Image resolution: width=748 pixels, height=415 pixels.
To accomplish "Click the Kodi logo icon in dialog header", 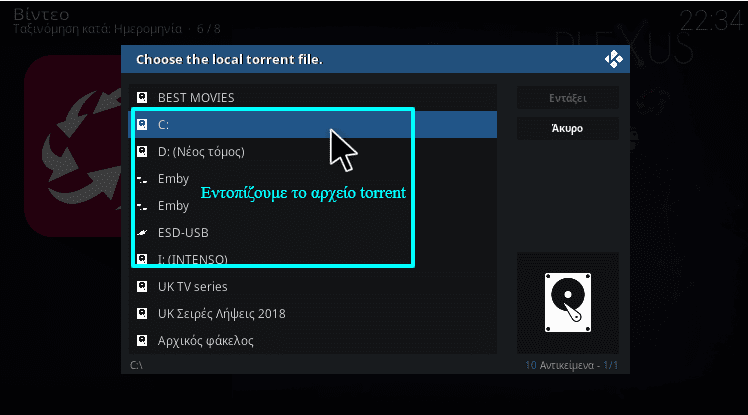I will (x=613, y=59).
